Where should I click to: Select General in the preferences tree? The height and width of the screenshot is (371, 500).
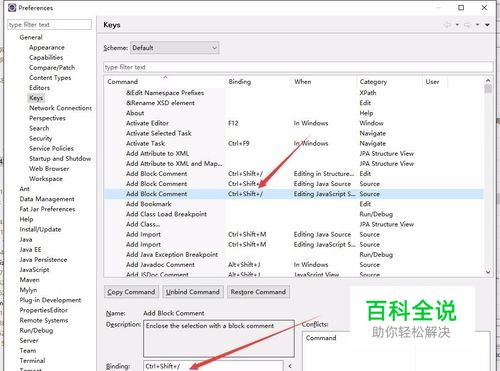point(31,37)
